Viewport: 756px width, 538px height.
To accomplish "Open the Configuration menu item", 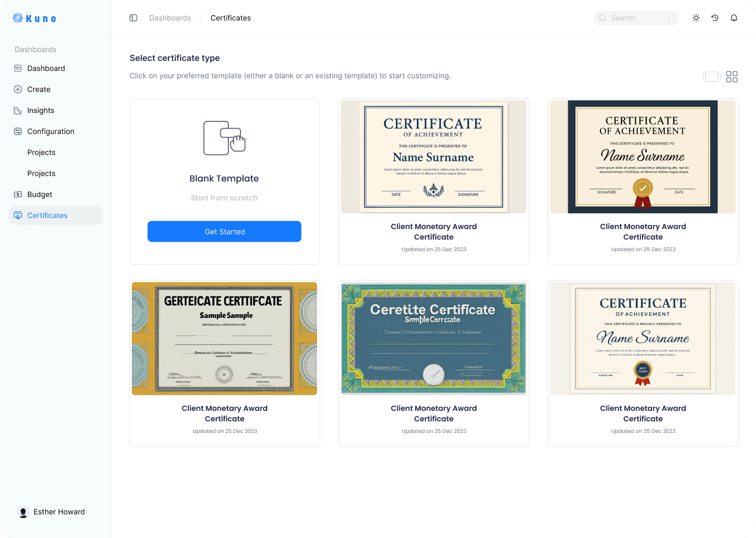I will click(x=56, y=131).
